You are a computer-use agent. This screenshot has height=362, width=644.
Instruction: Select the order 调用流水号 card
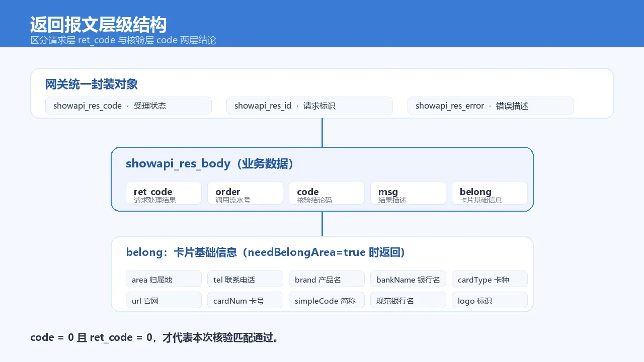click(x=245, y=193)
